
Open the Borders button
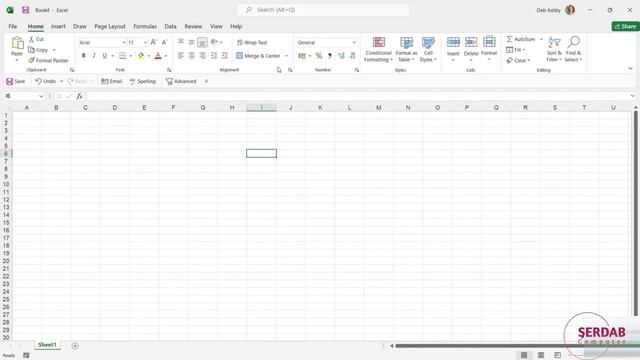point(122,56)
